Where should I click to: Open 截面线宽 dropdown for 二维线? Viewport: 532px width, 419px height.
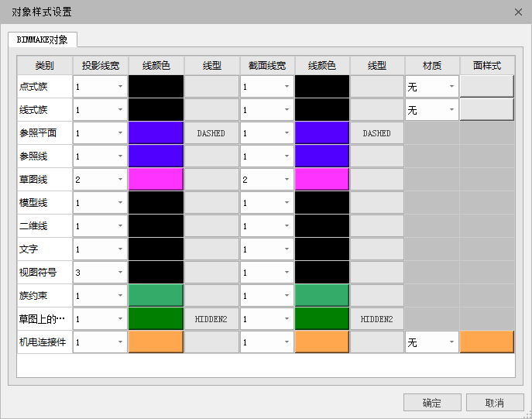pos(266,226)
